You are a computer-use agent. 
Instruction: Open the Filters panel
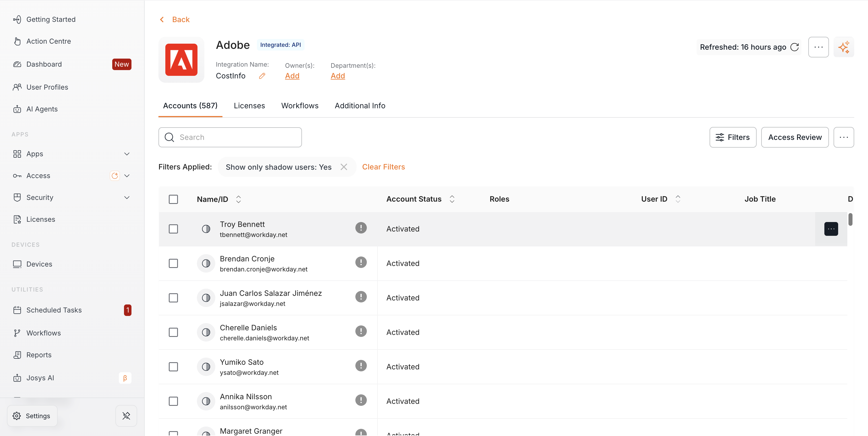point(733,137)
